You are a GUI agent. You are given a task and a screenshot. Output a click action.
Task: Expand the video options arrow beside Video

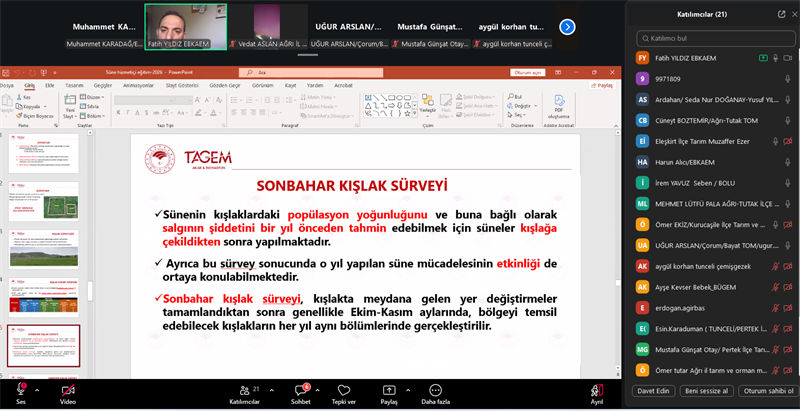[x=86, y=388]
